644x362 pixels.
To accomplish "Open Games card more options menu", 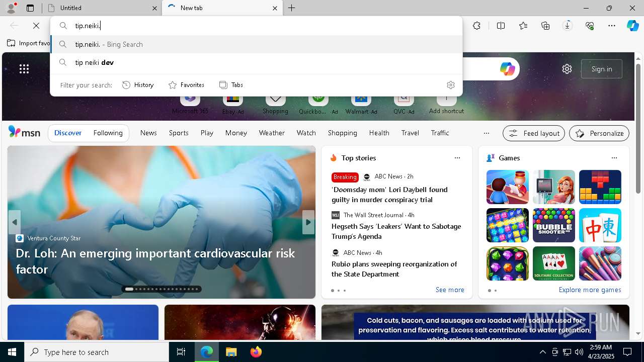I will click(614, 158).
